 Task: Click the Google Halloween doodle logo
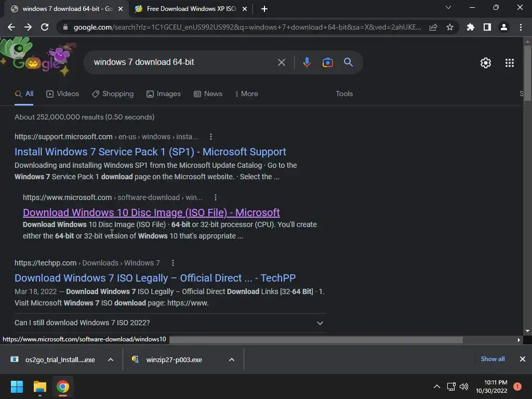tap(37, 57)
